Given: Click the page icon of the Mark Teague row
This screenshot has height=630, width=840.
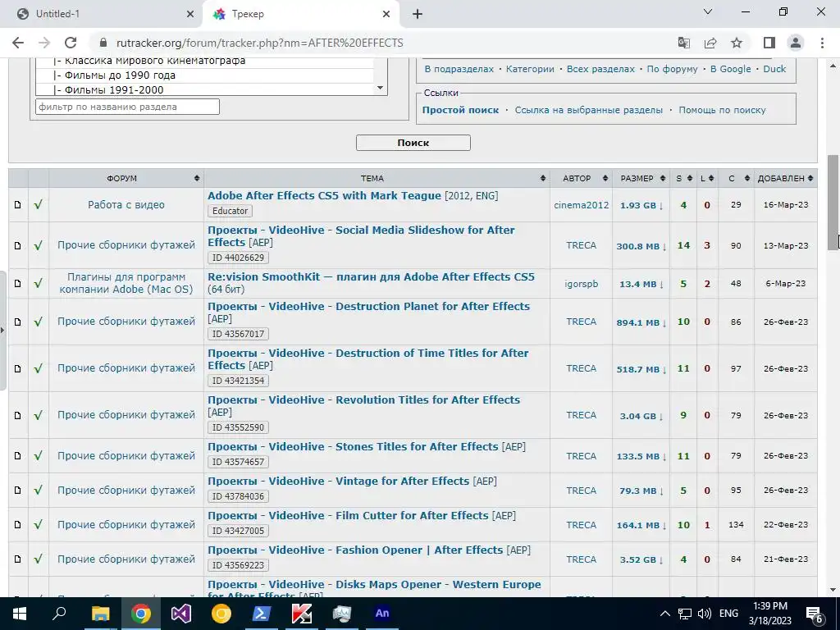Looking at the screenshot, I should click(18, 204).
